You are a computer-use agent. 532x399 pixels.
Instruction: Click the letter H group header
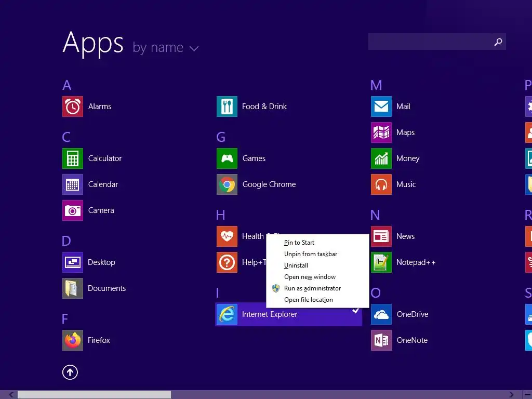(x=220, y=215)
